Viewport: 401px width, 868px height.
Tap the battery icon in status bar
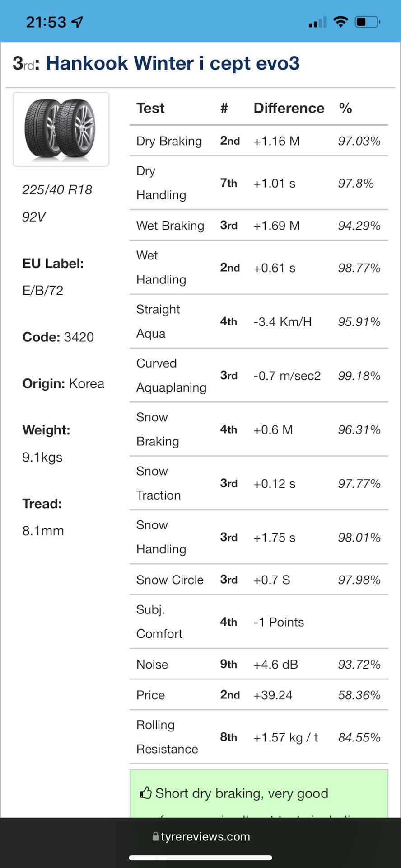click(368, 22)
